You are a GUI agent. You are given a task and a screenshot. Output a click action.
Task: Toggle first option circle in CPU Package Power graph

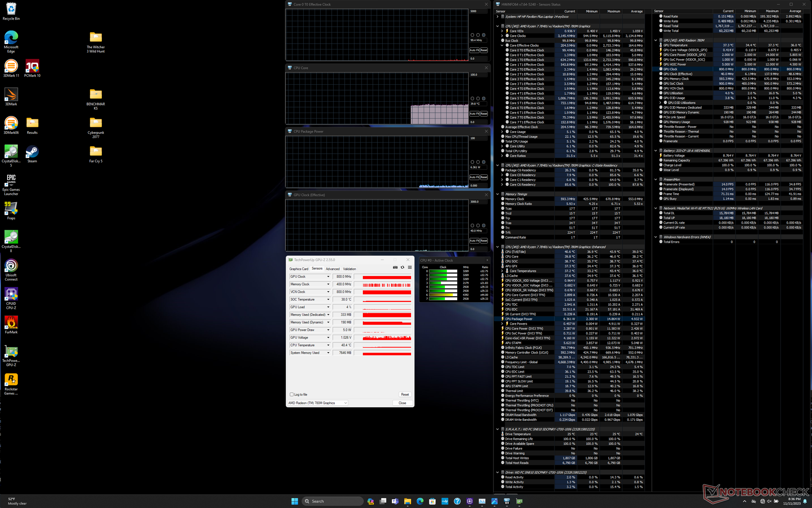click(x=472, y=162)
